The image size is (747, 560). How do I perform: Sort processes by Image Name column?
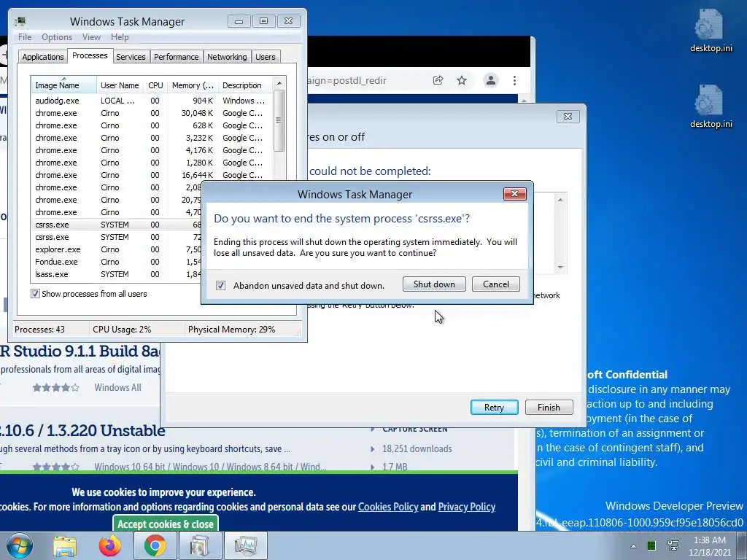point(64,85)
